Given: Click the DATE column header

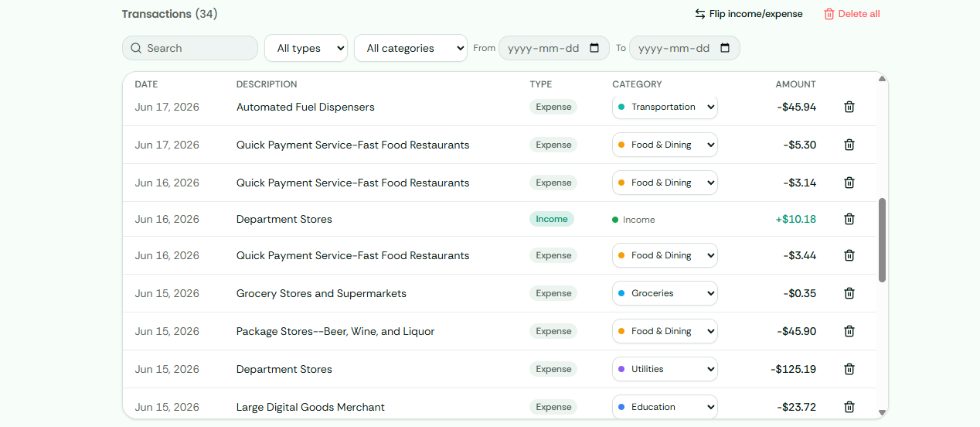Looking at the screenshot, I should (146, 84).
